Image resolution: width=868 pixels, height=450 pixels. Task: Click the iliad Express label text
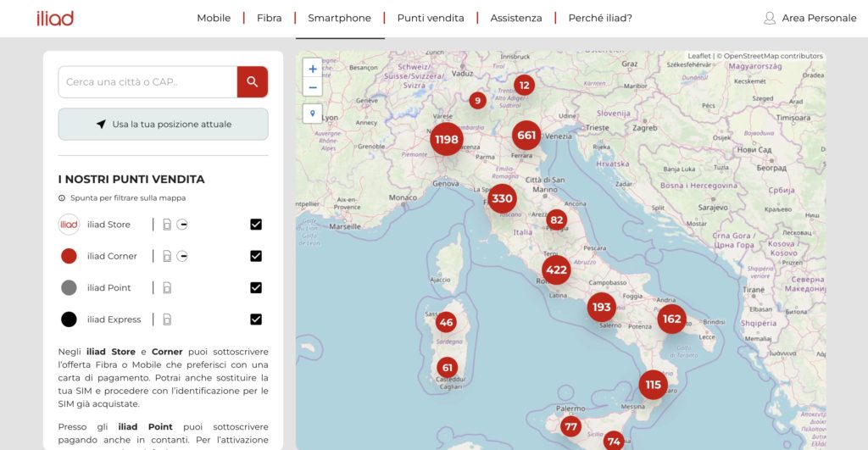point(114,319)
